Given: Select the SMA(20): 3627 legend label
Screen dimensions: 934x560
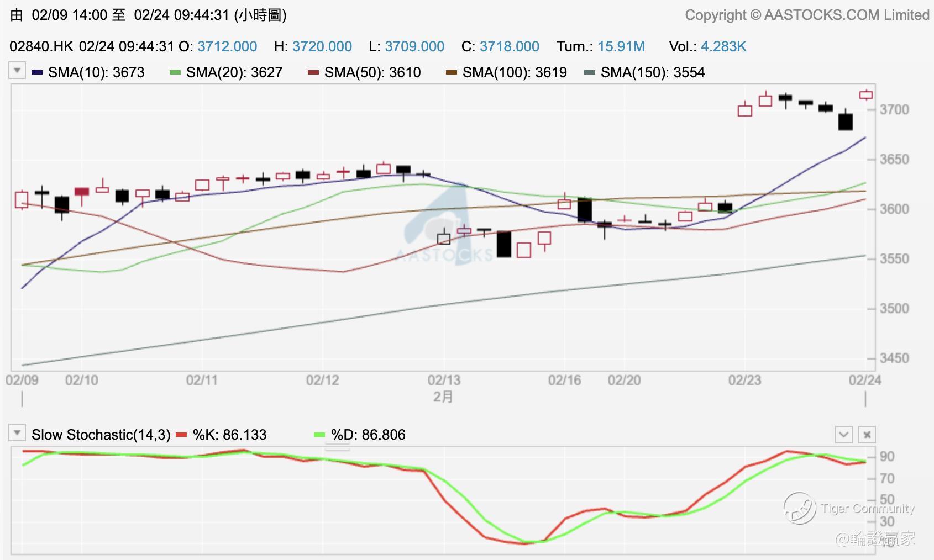Looking at the screenshot, I should pyautogui.click(x=234, y=72).
